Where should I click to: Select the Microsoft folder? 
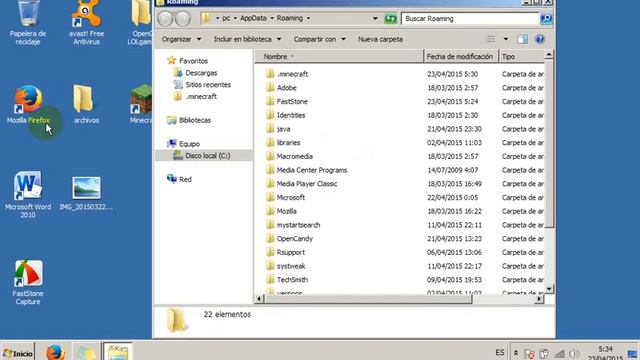pos(285,198)
